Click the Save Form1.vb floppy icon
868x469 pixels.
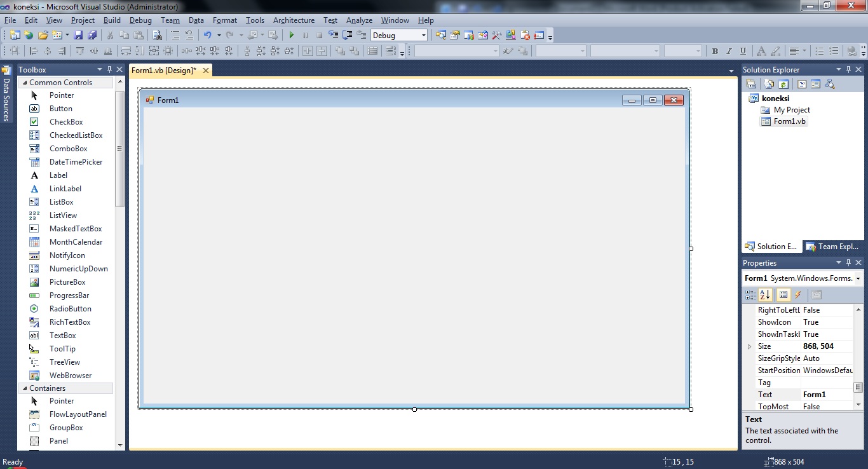click(x=78, y=35)
